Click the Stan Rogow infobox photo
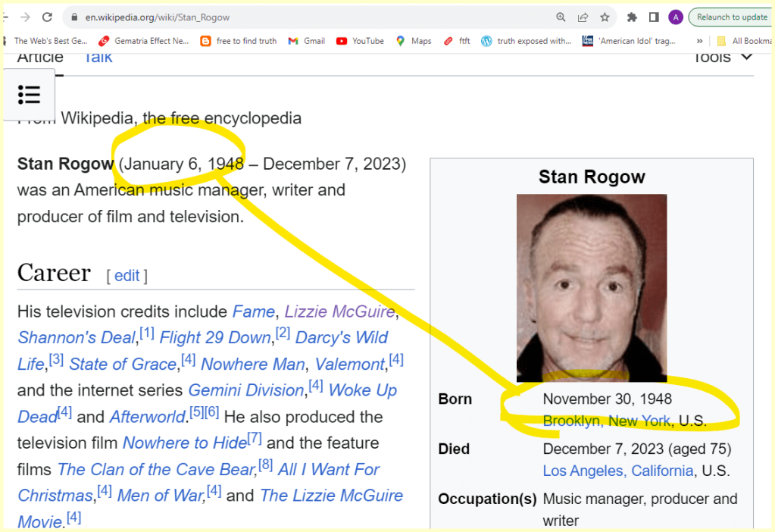775x532 pixels. 592,288
